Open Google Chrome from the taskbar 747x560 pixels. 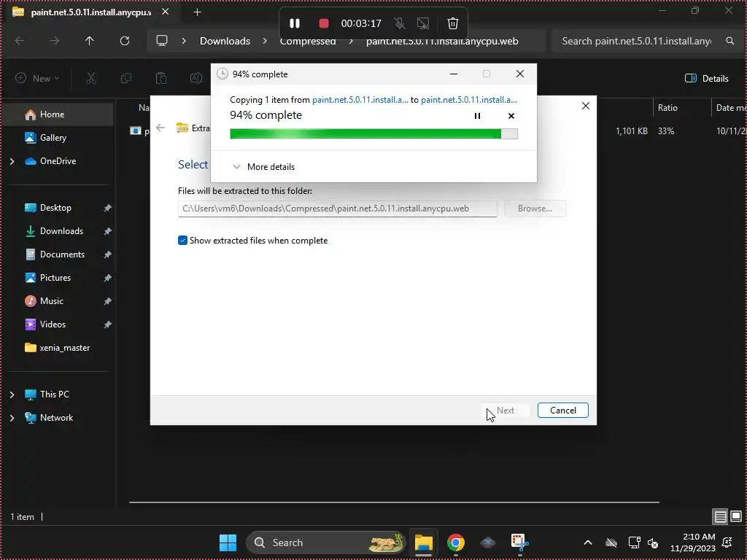pyautogui.click(x=456, y=542)
